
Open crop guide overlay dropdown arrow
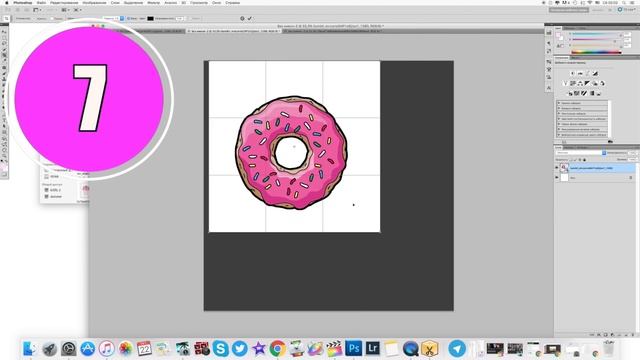coord(122,18)
